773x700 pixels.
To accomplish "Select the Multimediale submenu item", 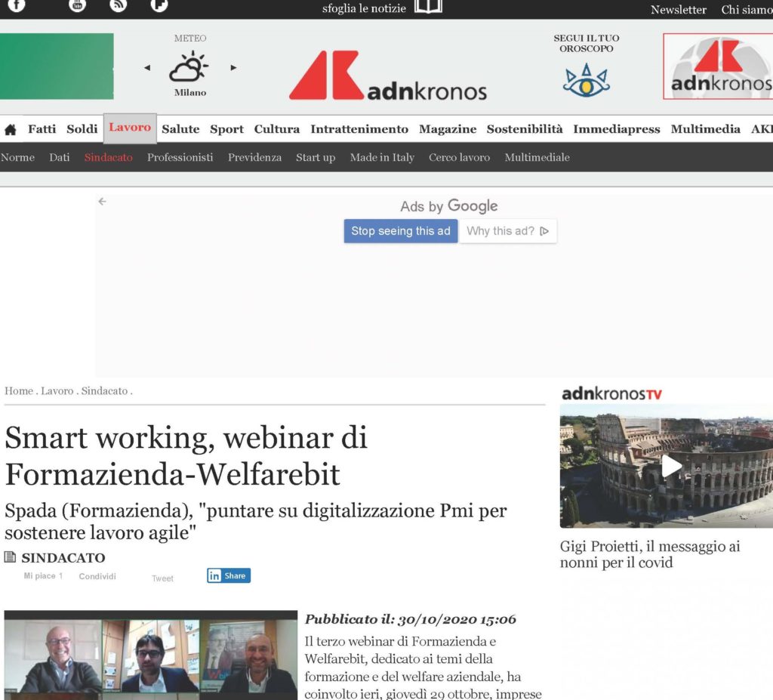I will click(537, 157).
